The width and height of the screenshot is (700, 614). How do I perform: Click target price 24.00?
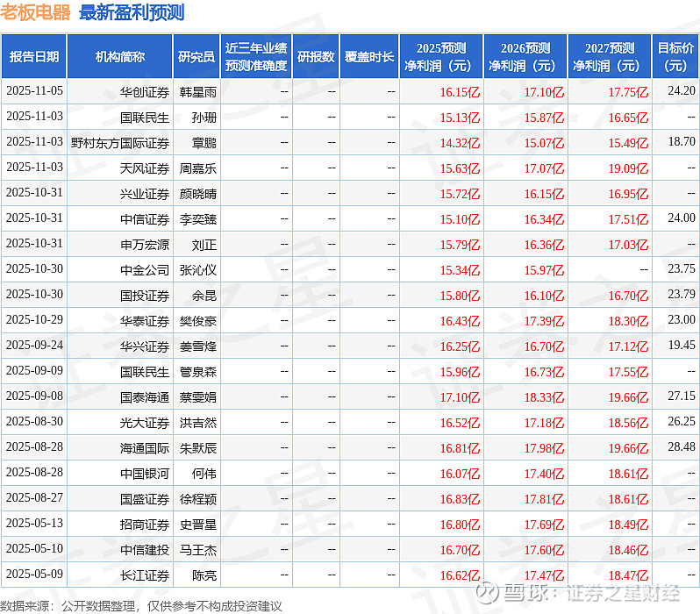pyautogui.click(x=682, y=218)
